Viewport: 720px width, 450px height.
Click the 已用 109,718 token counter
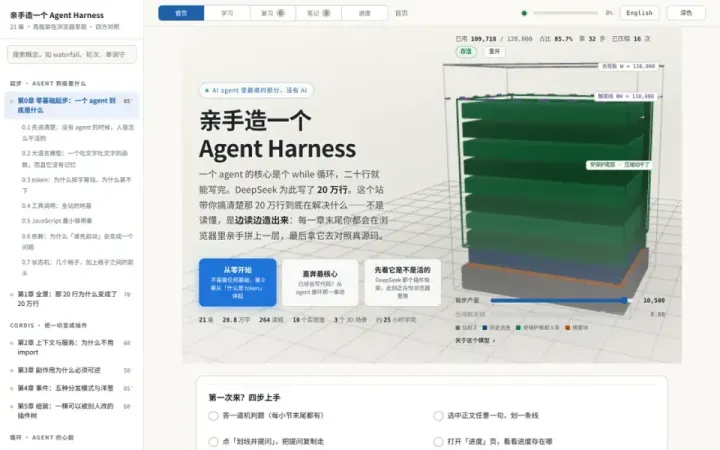(494, 39)
